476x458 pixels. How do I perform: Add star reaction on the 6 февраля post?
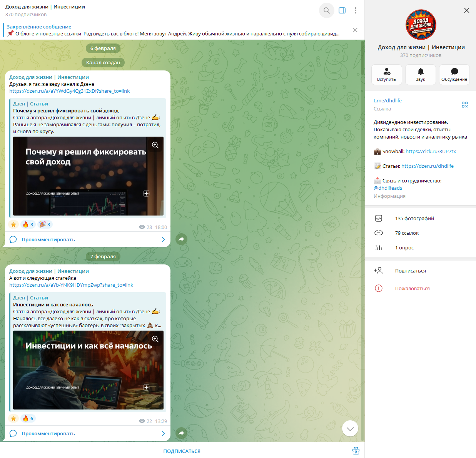13,224
